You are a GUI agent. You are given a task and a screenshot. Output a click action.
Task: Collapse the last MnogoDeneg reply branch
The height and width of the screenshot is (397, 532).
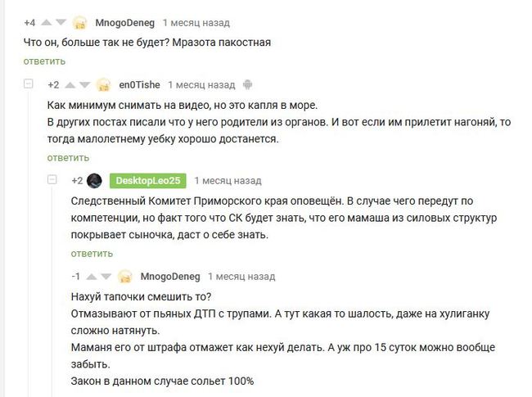(x=53, y=277)
